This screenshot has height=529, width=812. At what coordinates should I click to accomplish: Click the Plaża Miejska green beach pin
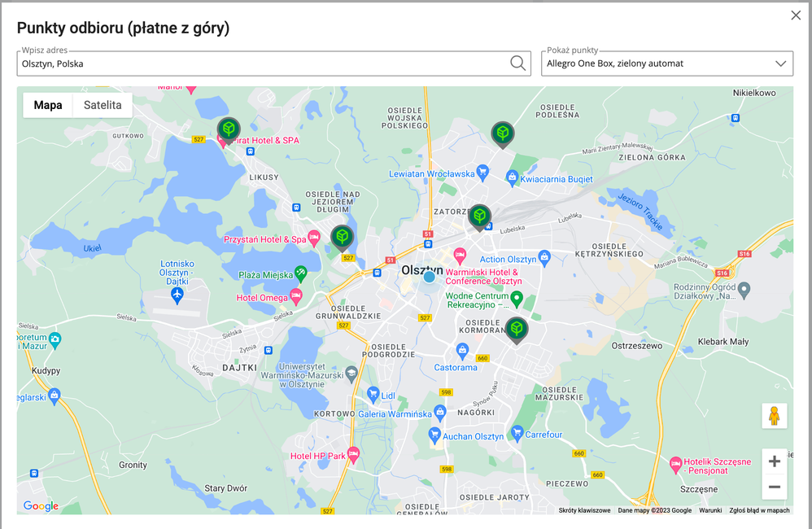[x=300, y=273]
